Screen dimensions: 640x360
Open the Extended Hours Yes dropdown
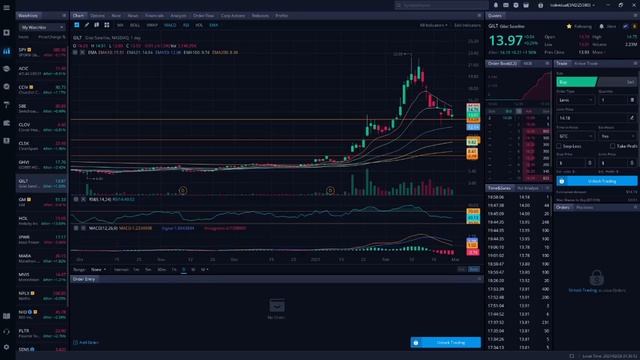617,136
